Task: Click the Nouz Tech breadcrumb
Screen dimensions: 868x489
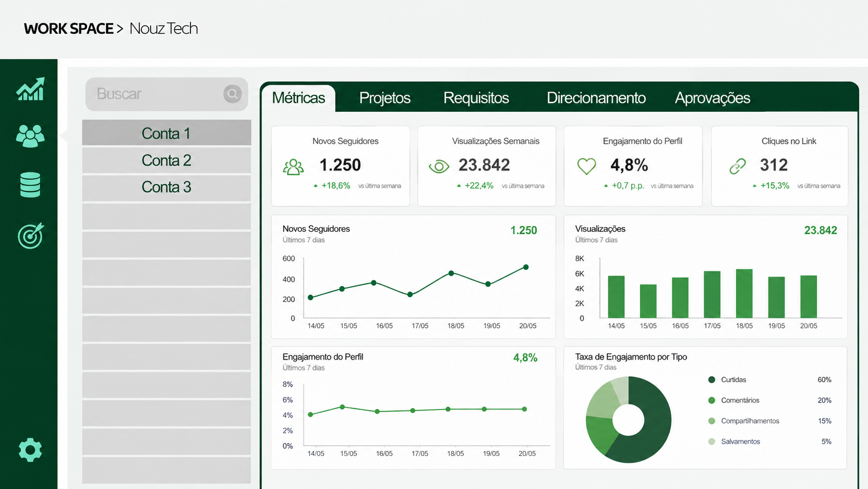Action: point(164,29)
